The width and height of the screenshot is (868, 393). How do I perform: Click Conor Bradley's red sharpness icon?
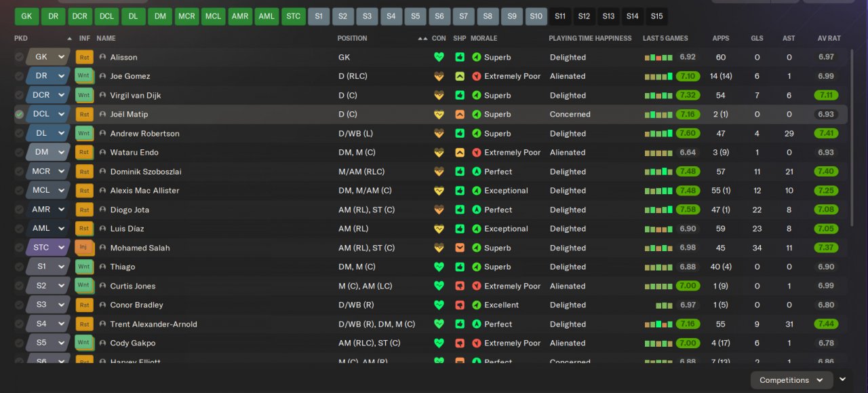point(460,305)
